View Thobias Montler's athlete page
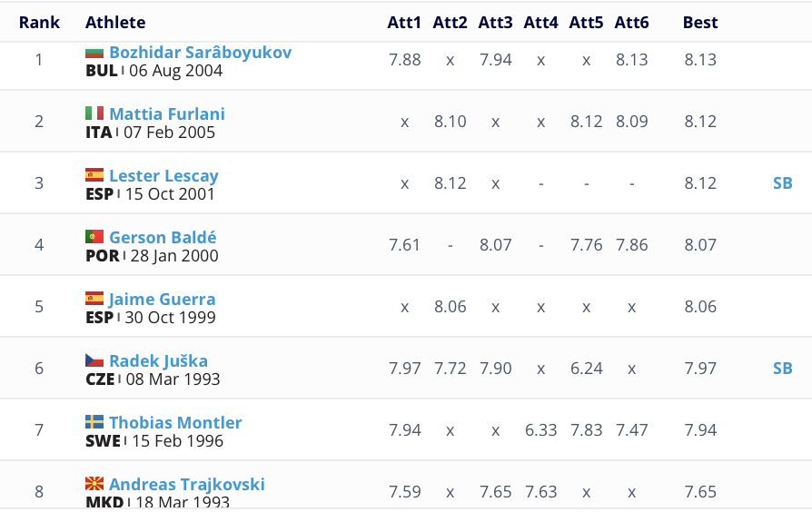Image resolution: width=812 pixels, height=512 pixels. [175, 423]
